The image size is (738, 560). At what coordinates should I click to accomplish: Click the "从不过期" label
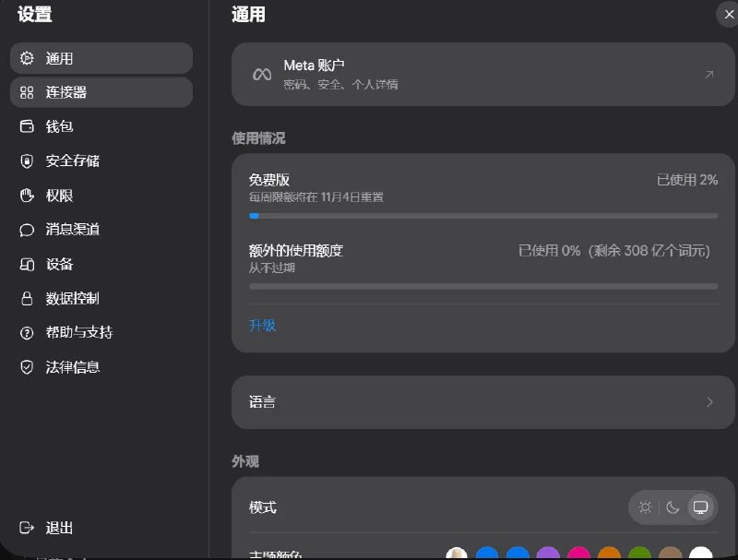click(271, 268)
